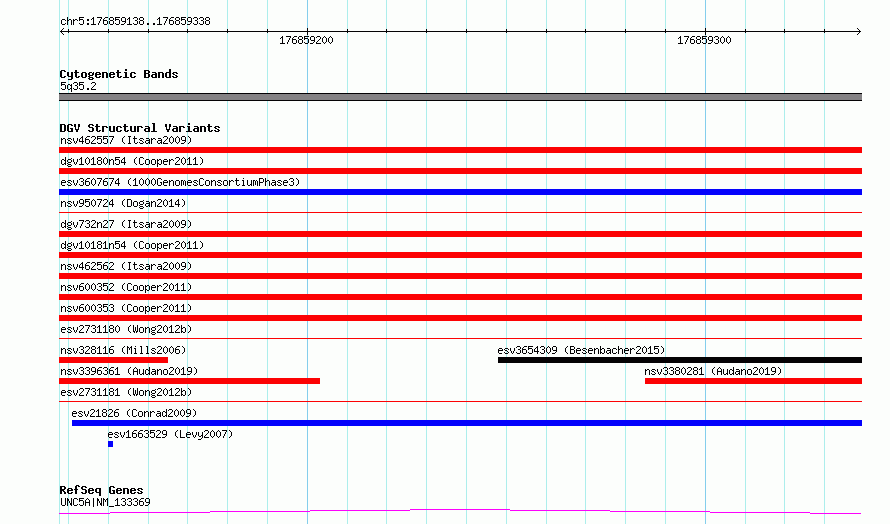
Task: Click the short red bar under nsv328116
Action: [114, 360]
